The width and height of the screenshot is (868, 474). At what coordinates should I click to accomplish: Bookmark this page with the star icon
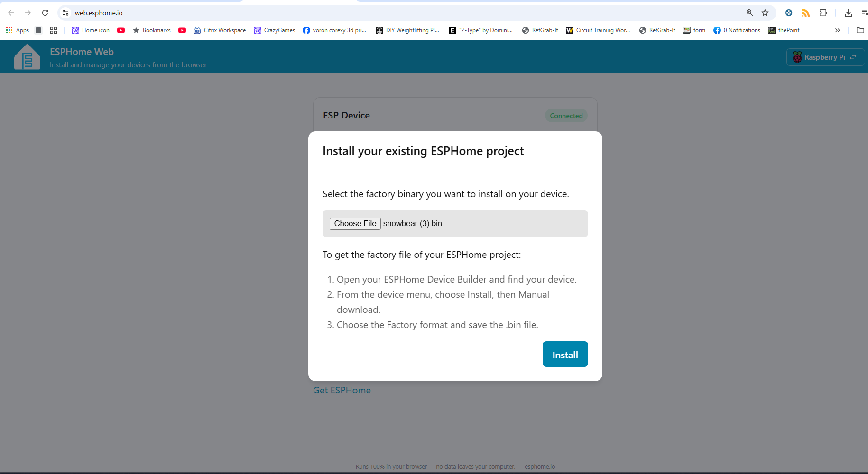pos(765,13)
